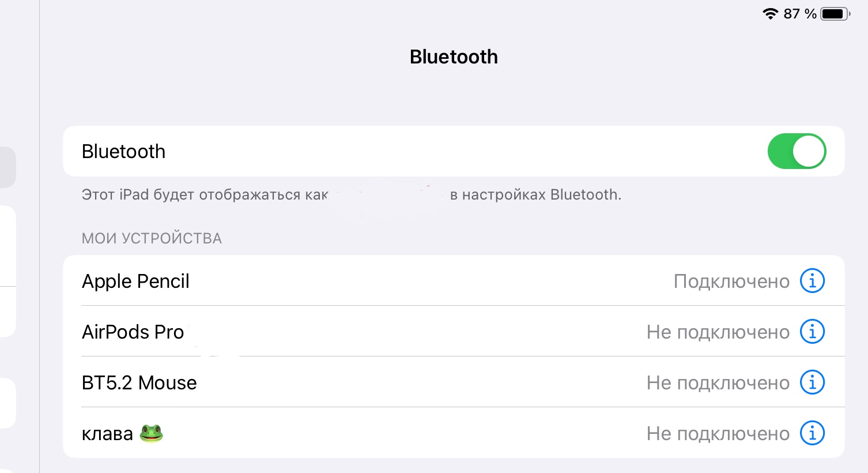
Task: Tap the info icon beside AirPods Pro
Action: (812, 332)
